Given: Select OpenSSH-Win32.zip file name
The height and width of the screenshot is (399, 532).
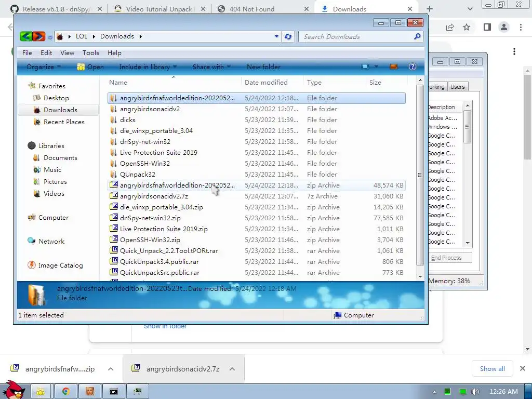Looking at the screenshot, I should pos(150,240).
